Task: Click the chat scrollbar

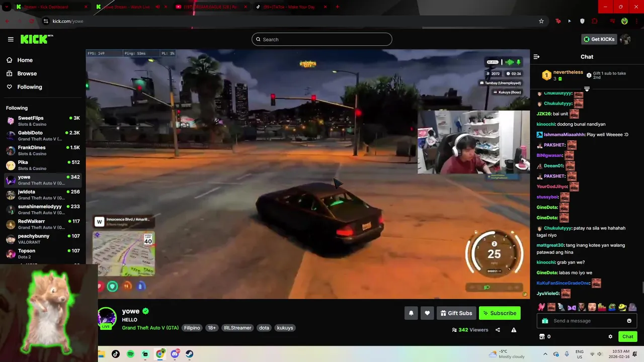Action: click(642, 288)
